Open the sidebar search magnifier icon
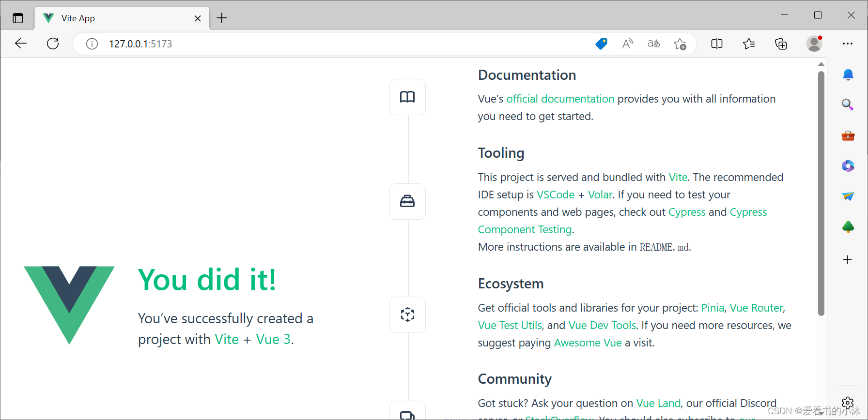Viewport: 868px width, 420px height. 848,105
